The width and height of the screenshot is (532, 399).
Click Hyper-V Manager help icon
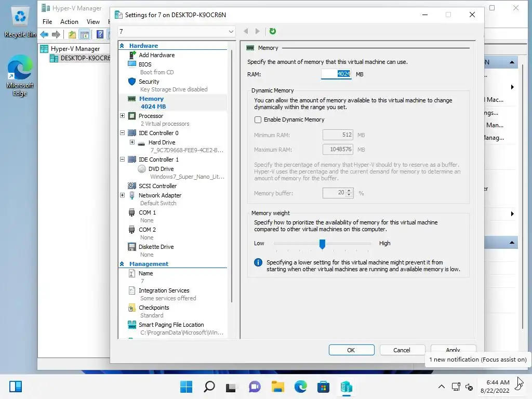tap(100, 34)
